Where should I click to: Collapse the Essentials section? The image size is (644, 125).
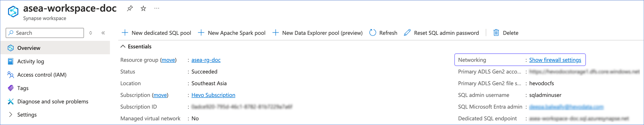pyautogui.click(x=136, y=47)
